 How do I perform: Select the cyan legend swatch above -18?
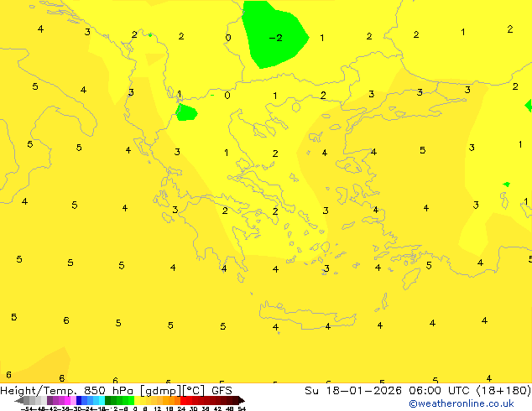coord(102,400)
